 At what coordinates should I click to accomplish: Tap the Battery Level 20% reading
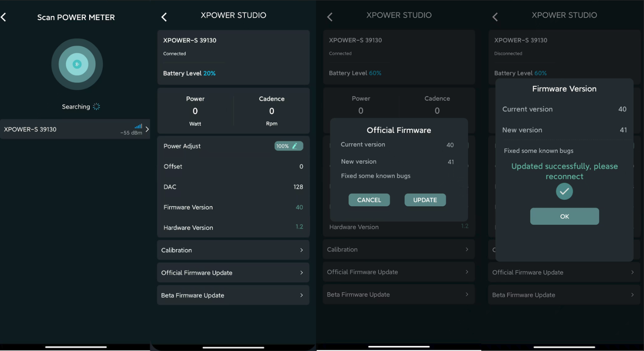point(209,73)
